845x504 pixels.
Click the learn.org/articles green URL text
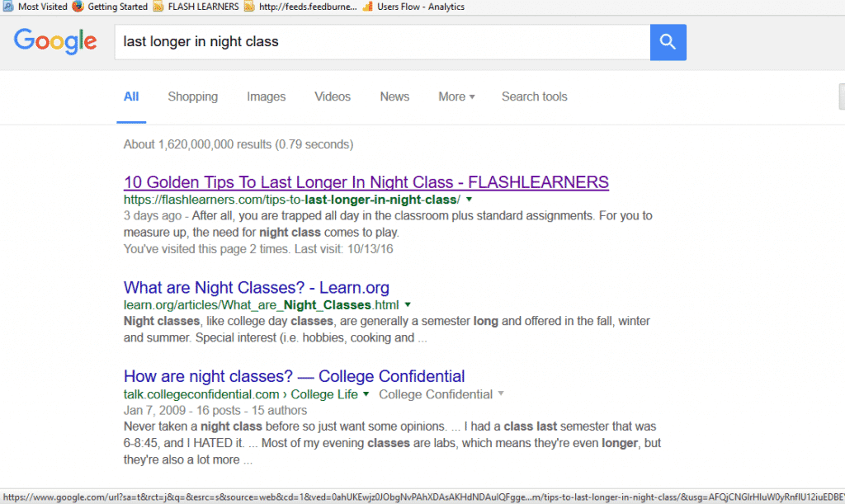pos(262,305)
